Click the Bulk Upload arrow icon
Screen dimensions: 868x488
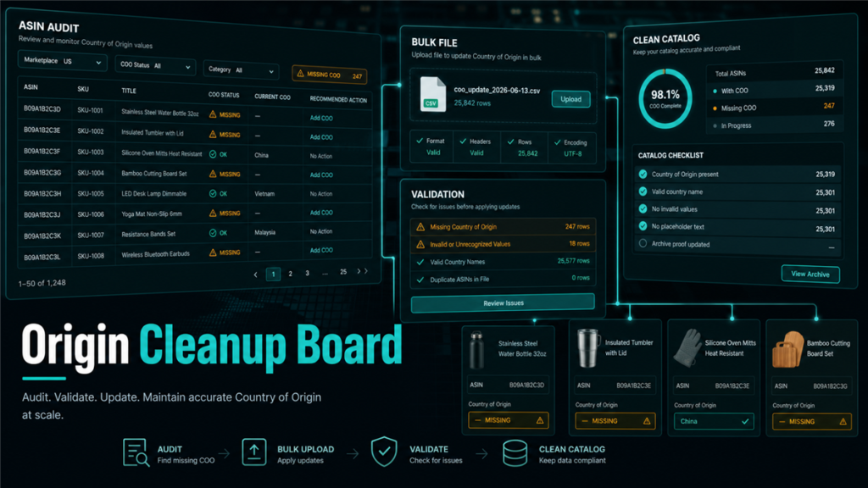click(x=254, y=452)
